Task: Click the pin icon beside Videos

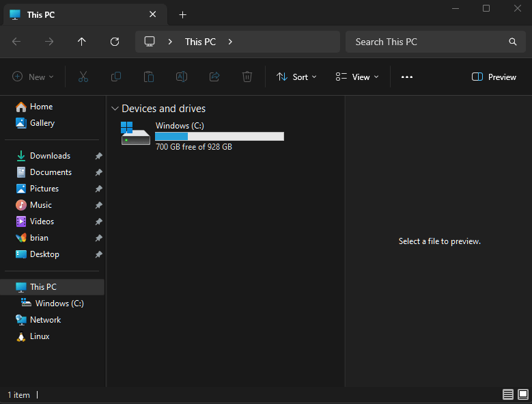Action: coord(99,221)
